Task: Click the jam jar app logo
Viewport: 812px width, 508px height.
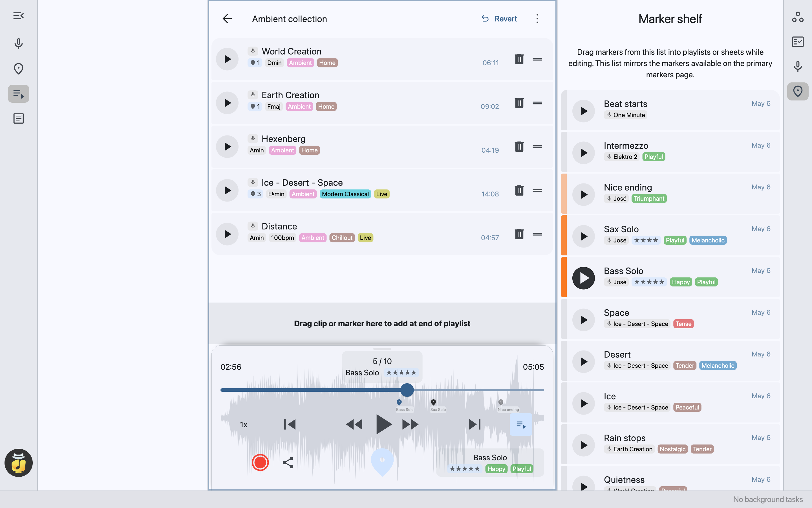Action: point(18,463)
